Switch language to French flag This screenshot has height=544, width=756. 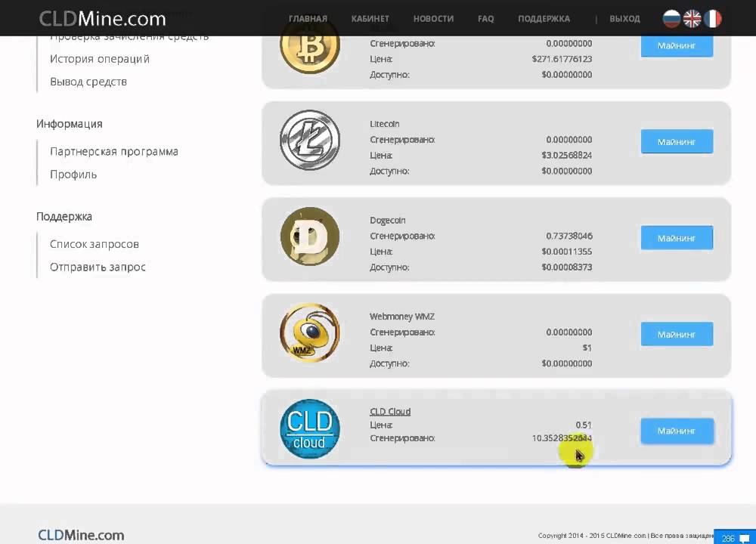point(713,19)
